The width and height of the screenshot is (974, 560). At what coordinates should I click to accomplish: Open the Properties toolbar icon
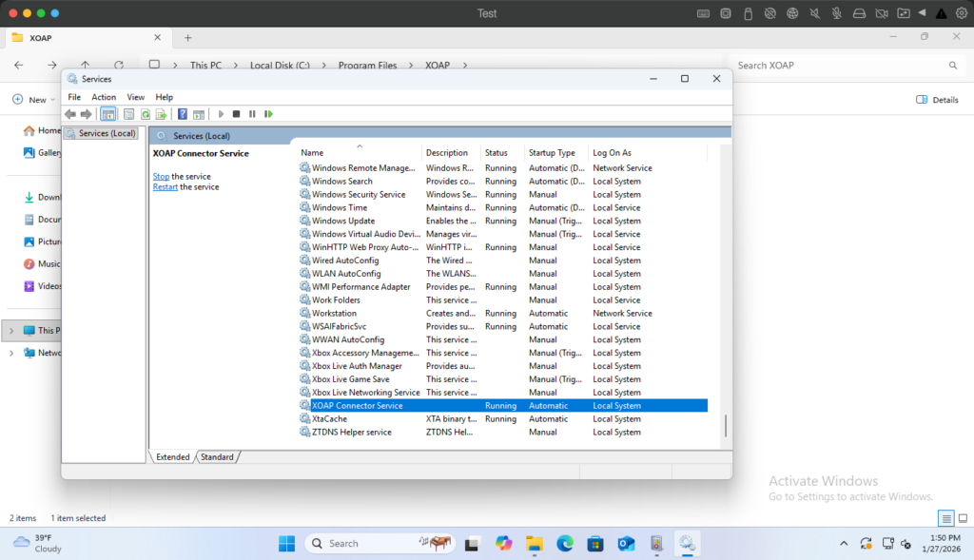[128, 114]
